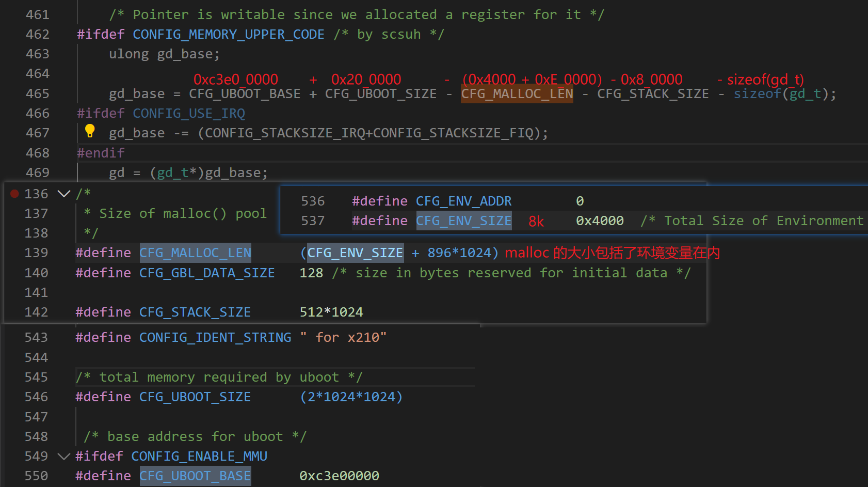Click CONFIG_ENABLE_MMU on line 549
Image resolution: width=868 pixels, height=487 pixels.
click(x=199, y=456)
